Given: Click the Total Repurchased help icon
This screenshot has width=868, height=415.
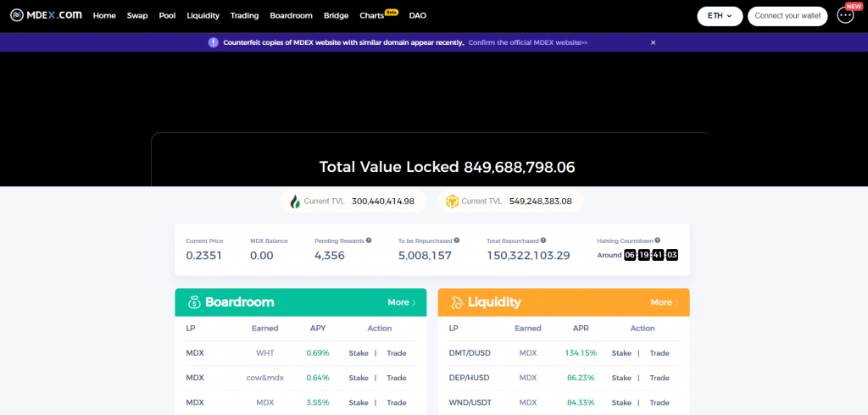Looking at the screenshot, I should [x=543, y=241].
